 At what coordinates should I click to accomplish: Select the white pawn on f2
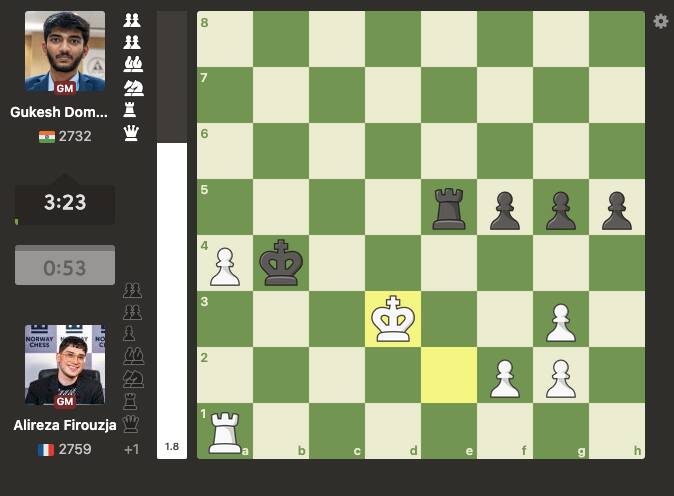point(505,379)
